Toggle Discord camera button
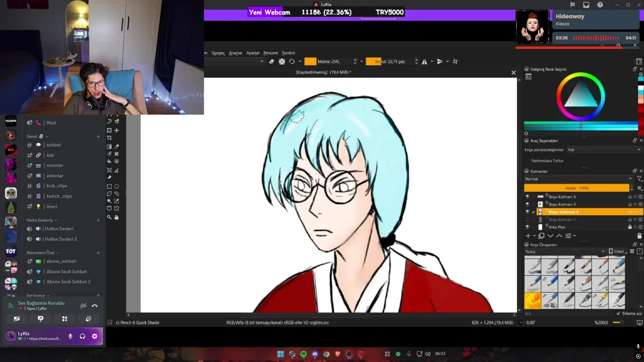This screenshot has width=644, height=362. [x=17, y=319]
